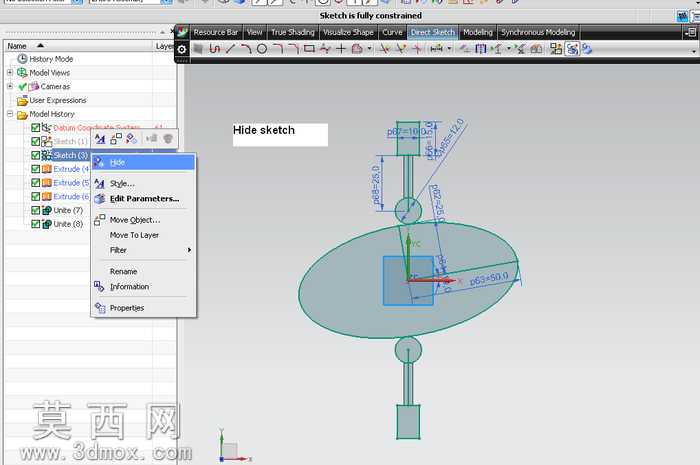Image resolution: width=700 pixels, height=465 pixels.
Task: Switch to the Visualize Shape tab
Action: pyautogui.click(x=348, y=32)
